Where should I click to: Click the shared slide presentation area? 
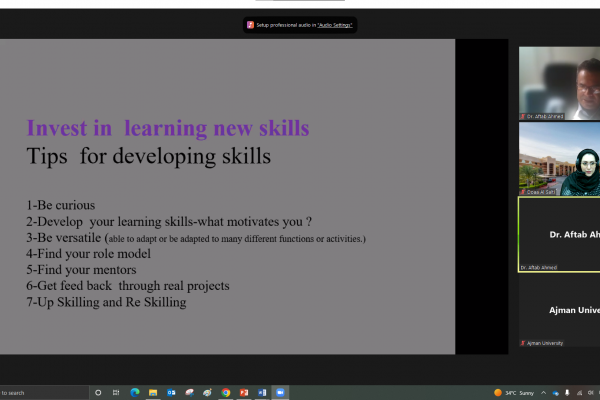point(227,196)
